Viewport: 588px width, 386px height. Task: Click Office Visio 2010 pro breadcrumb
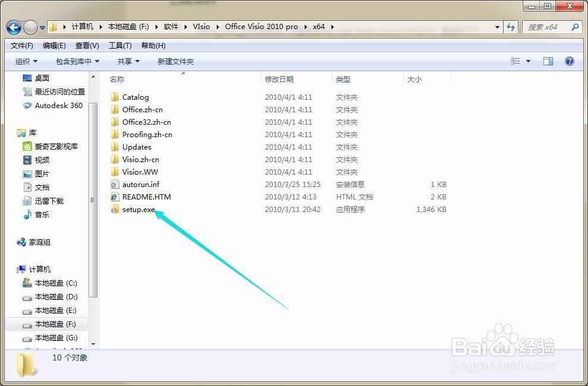click(x=261, y=27)
